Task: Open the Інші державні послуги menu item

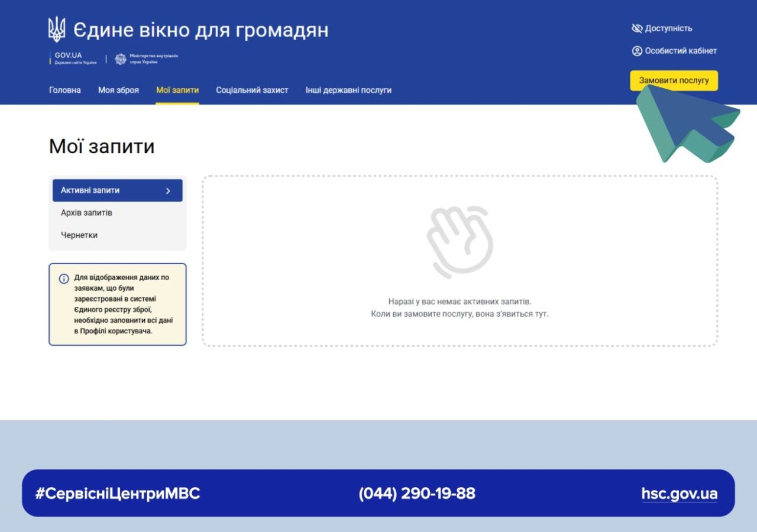Action: click(x=348, y=90)
